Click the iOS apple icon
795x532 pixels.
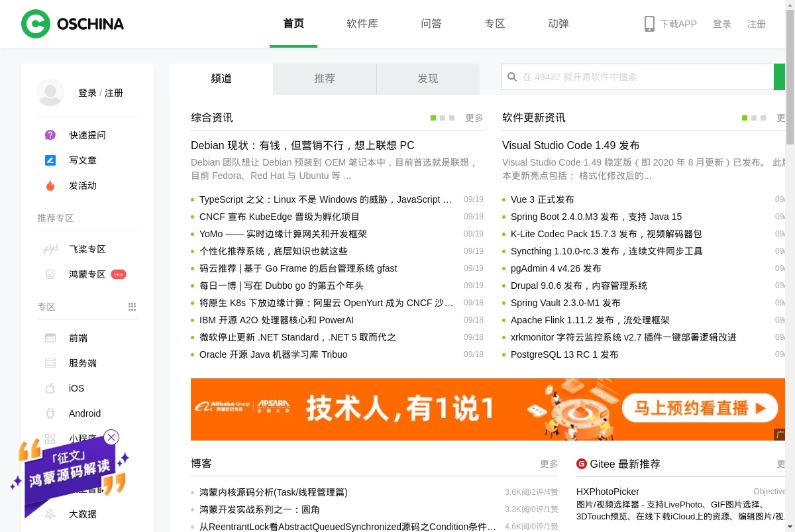tap(50, 388)
